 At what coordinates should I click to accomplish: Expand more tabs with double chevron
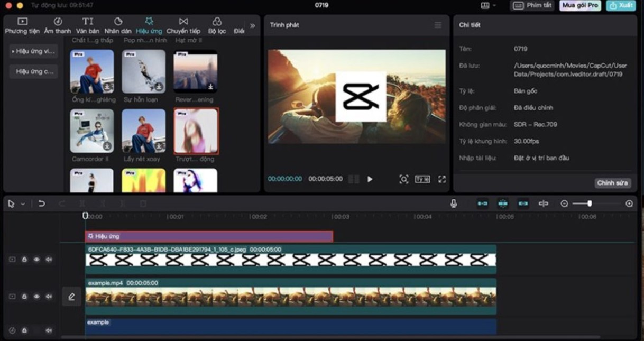pyautogui.click(x=252, y=25)
